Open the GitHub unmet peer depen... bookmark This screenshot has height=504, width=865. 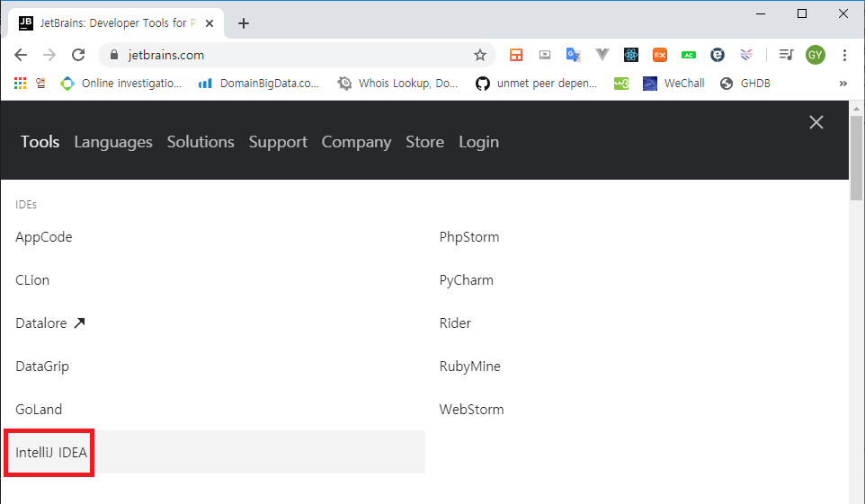pyautogui.click(x=536, y=84)
